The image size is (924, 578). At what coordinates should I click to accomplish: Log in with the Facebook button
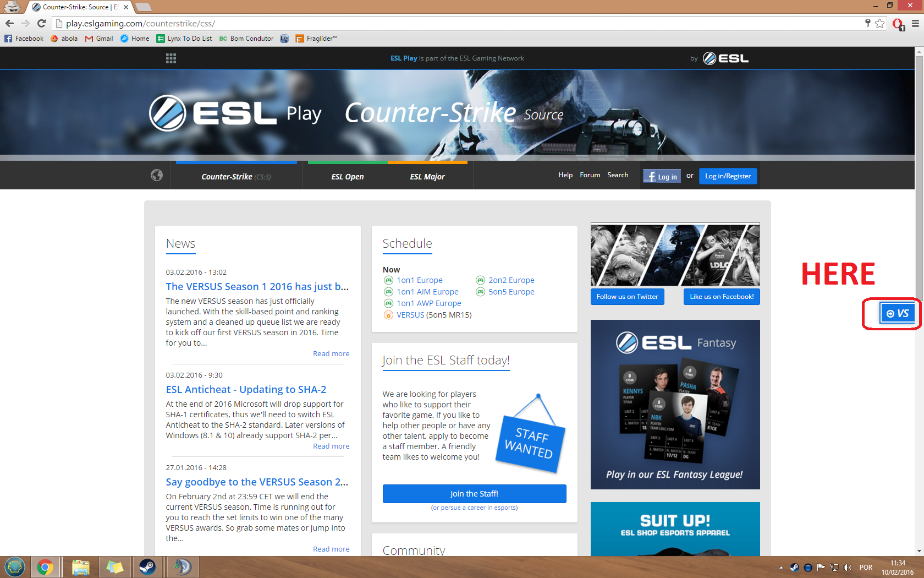click(x=662, y=176)
